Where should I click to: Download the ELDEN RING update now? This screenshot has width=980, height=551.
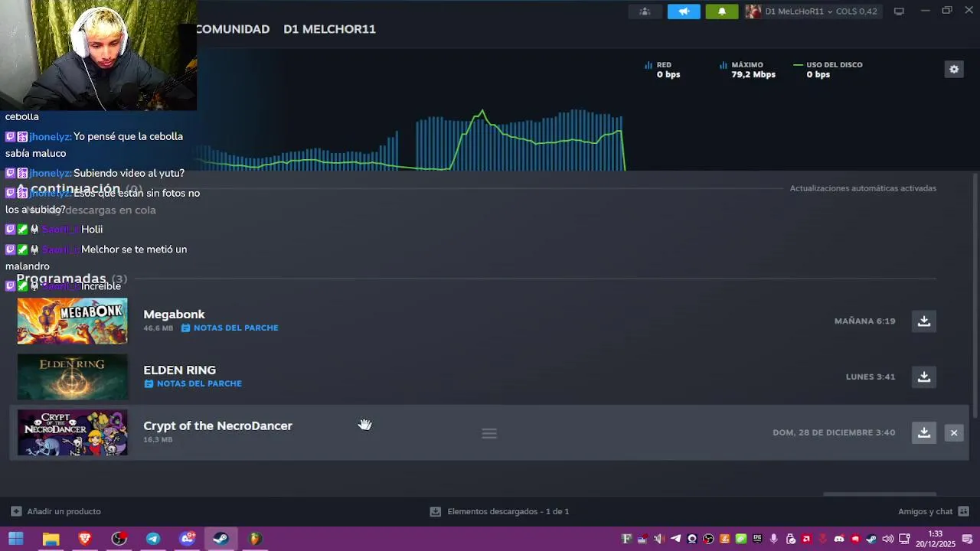coord(924,377)
